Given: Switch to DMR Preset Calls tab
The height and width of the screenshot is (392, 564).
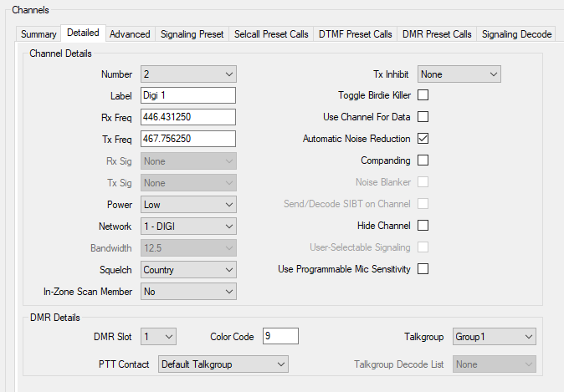Looking at the screenshot, I should 437,34.
